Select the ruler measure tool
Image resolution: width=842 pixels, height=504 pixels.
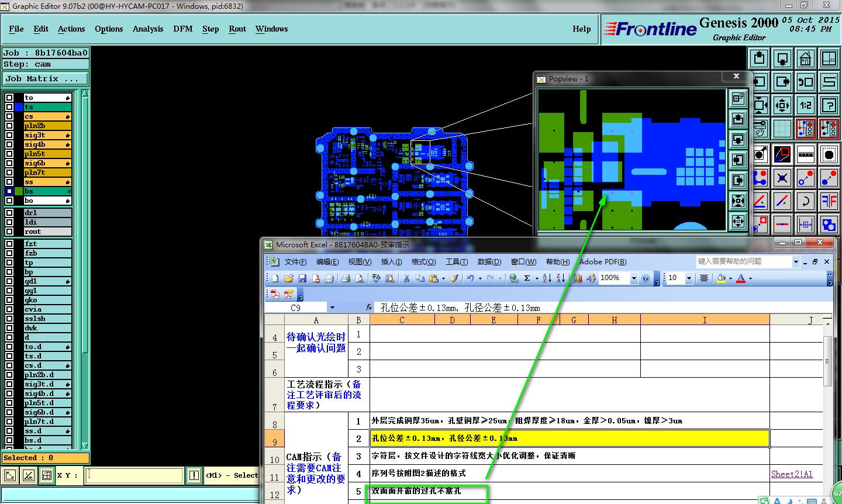tap(806, 154)
